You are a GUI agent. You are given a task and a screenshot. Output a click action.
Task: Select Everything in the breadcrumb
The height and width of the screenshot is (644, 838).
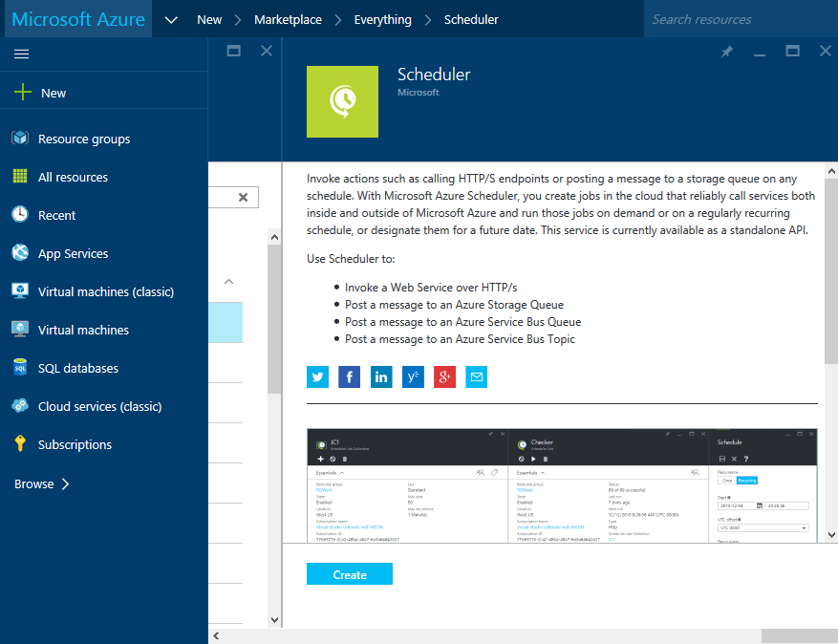[x=381, y=18]
